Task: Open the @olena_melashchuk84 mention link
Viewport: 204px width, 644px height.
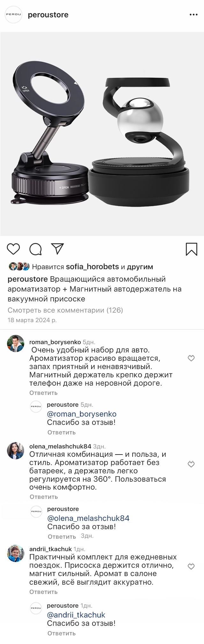Action: [88, 518]
